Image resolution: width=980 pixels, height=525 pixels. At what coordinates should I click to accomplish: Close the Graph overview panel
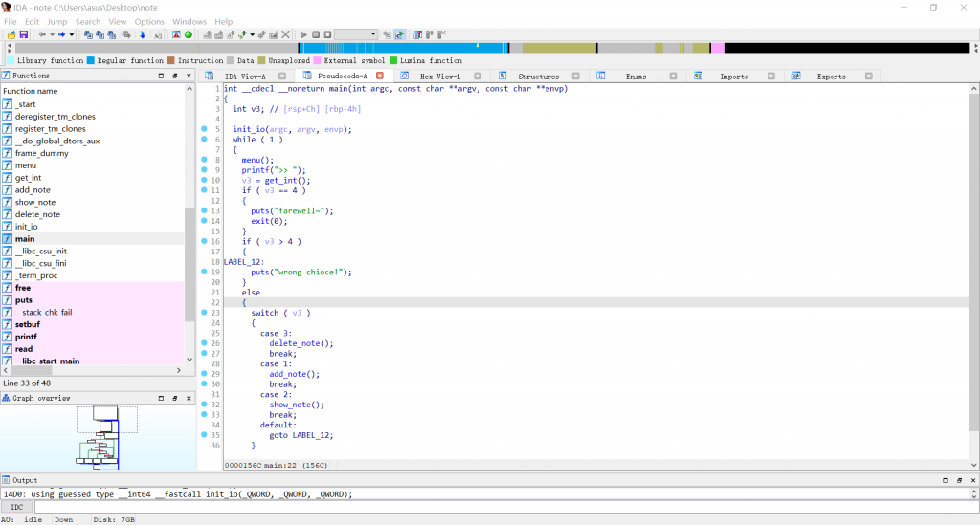pyautogui.click(x=189, y=398)
